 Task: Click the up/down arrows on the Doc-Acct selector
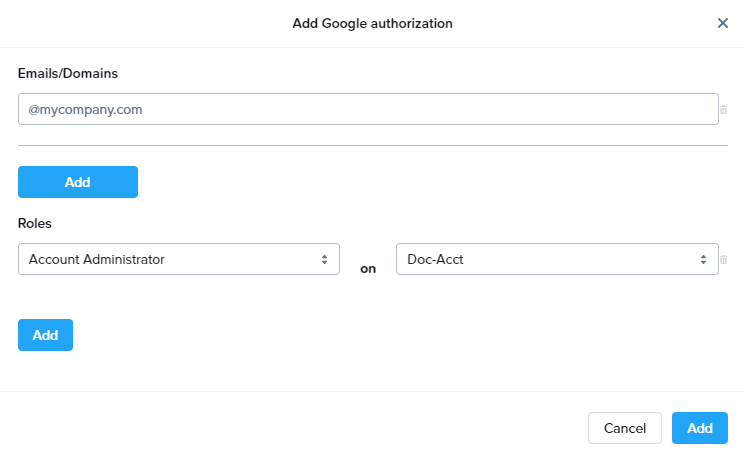tap(702, 259)
